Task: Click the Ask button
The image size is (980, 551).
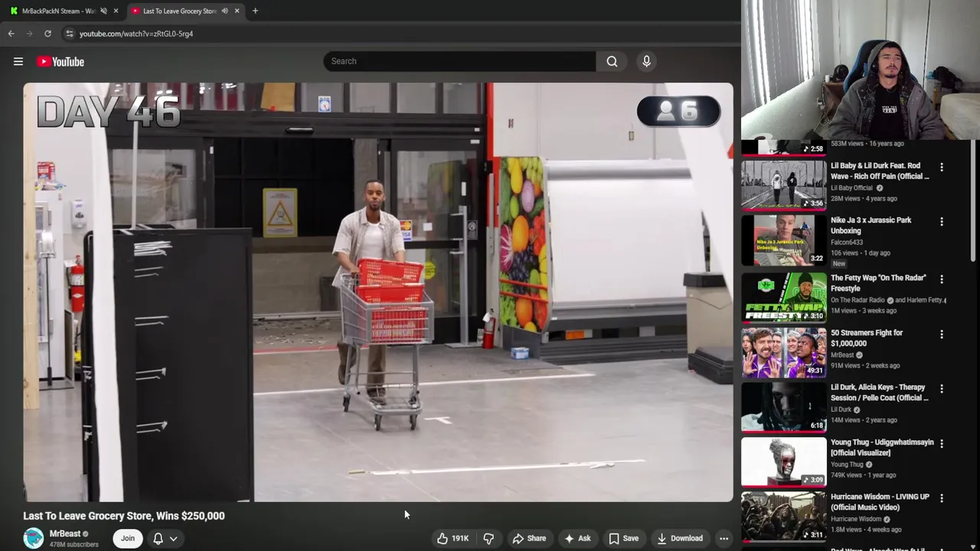Action: (x=577, y=538)
